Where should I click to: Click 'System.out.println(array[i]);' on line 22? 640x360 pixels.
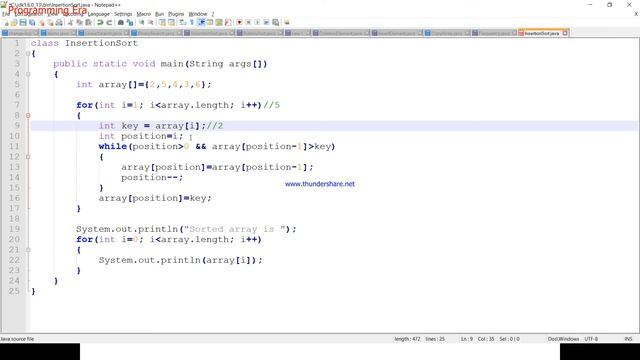tap(180, 260)
